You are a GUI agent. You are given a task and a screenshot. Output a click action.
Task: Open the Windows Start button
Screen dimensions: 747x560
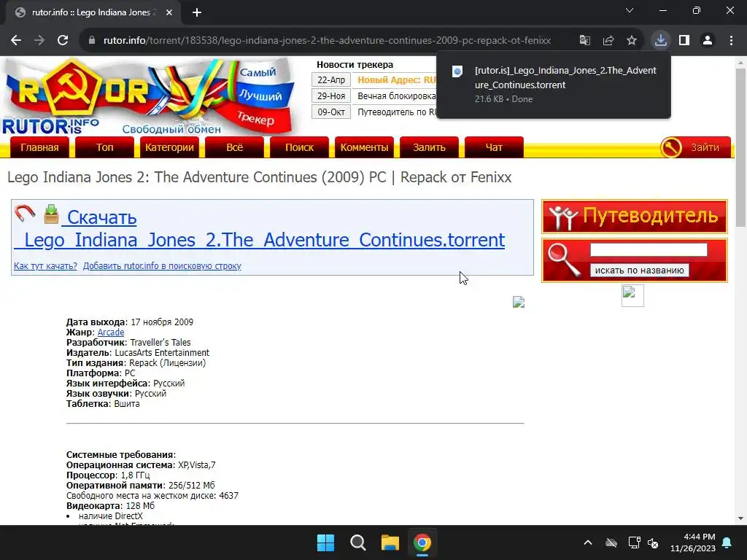point(326,542)
